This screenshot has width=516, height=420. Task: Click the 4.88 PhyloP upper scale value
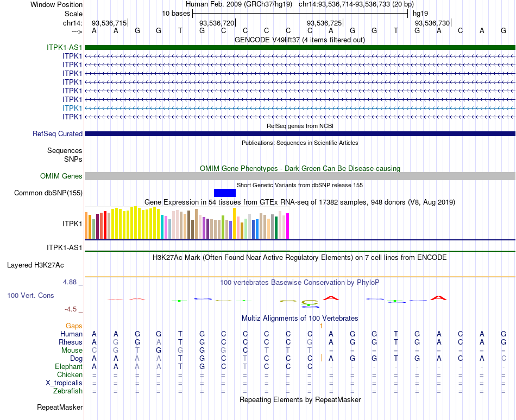pyautogui.click(x=70, y=282)
